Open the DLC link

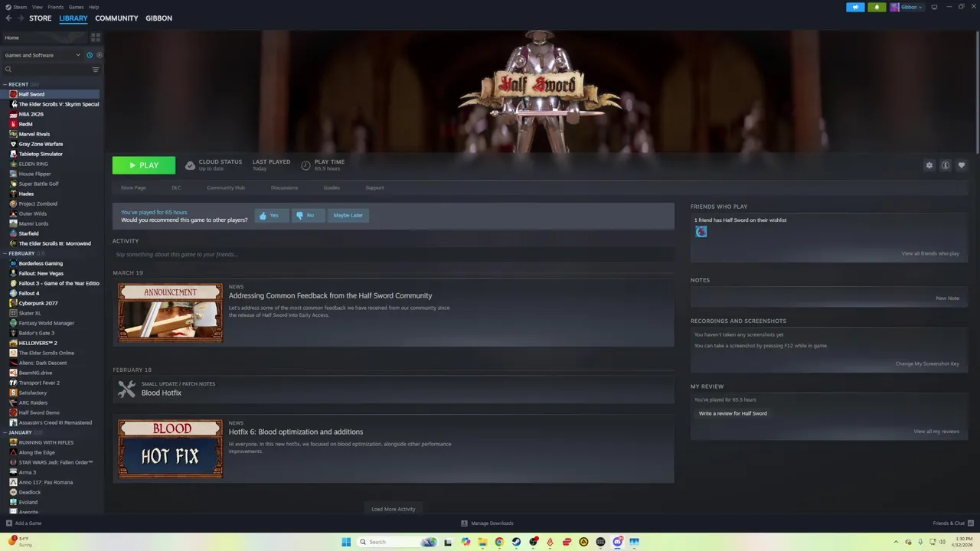click(176, 187)
